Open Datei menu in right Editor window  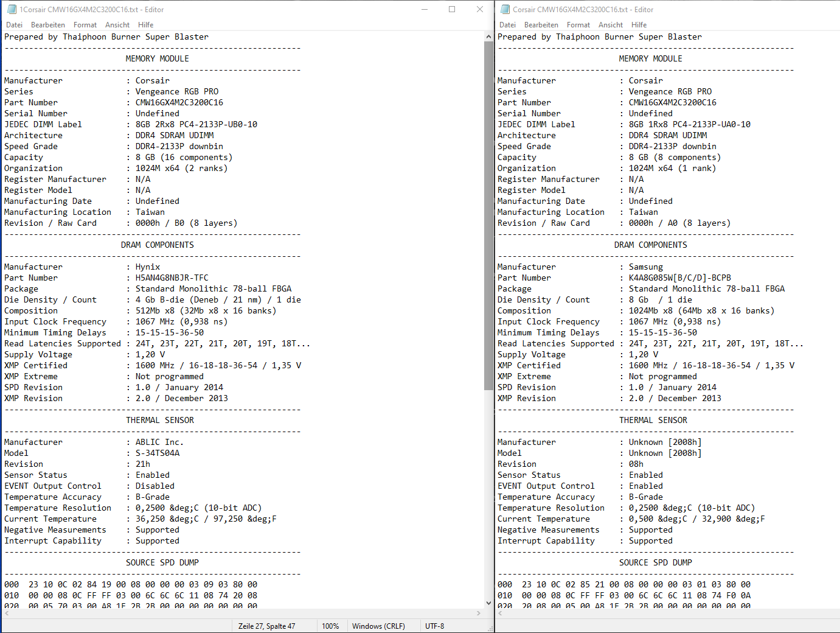tap(507, 25)
